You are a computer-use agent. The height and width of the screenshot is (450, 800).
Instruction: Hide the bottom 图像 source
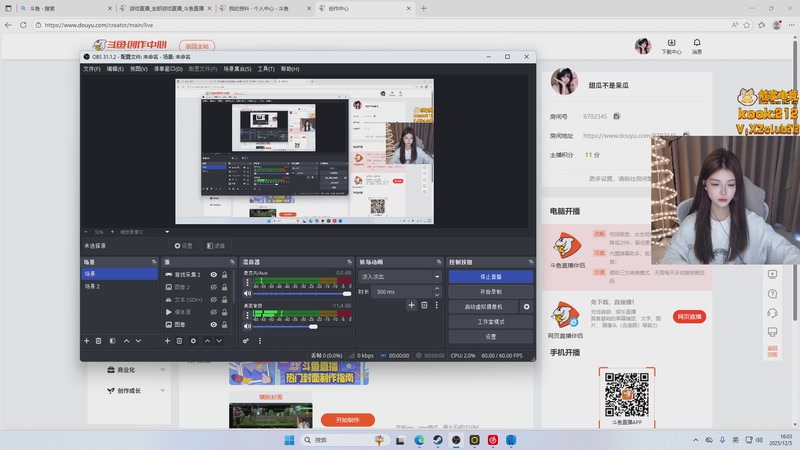[x=213, y=324]
